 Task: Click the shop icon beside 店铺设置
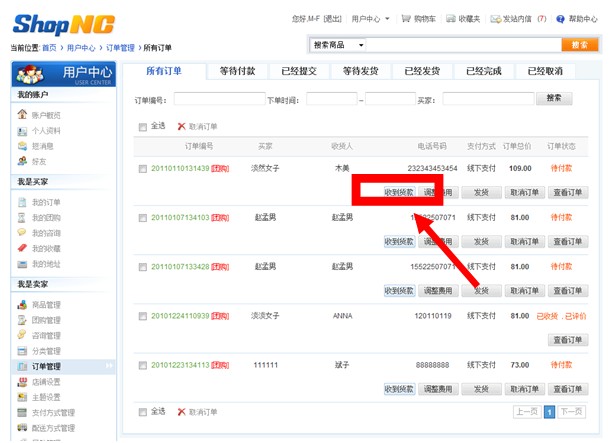click(x=22, y=382)
